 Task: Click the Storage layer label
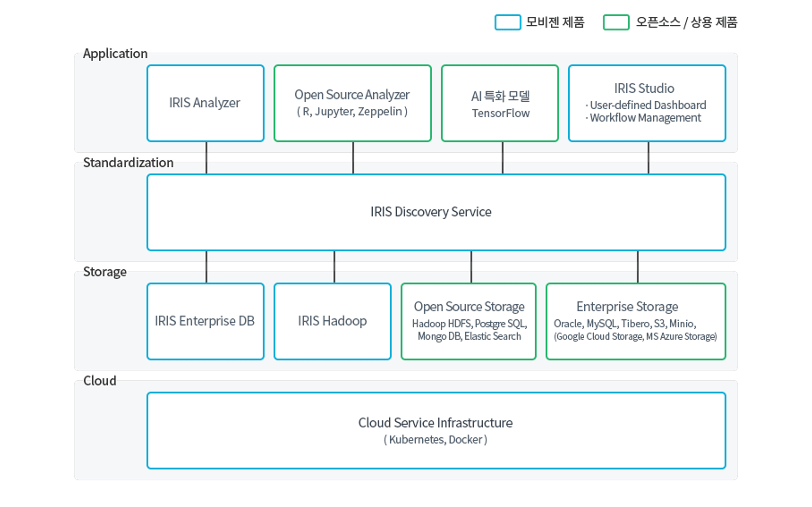click(x=105, y=272)
